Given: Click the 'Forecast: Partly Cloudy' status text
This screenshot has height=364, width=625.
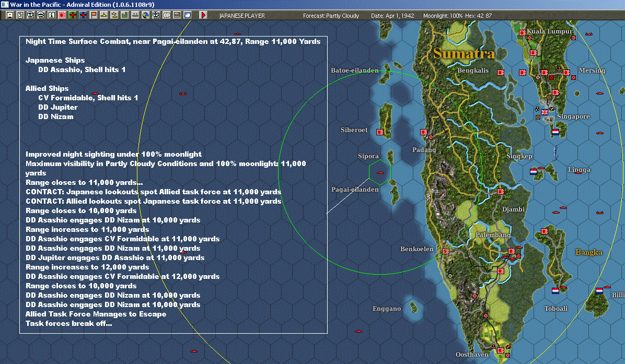Looking at the screenshot, I should 331,16.
